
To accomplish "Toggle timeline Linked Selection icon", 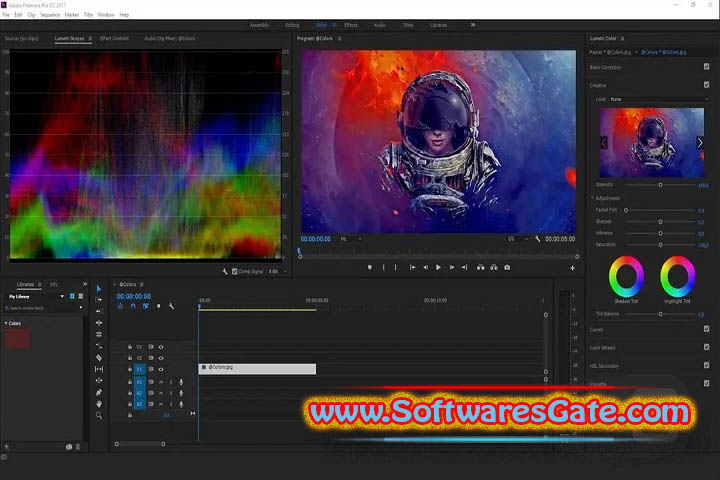I will pyautogui.click(x=146, y=306).
